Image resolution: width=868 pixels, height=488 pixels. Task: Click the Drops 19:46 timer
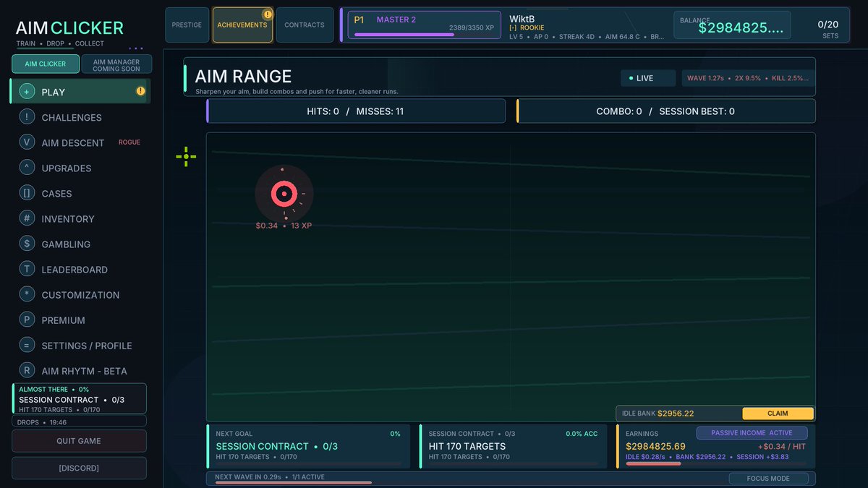click(x=80, y=421)
